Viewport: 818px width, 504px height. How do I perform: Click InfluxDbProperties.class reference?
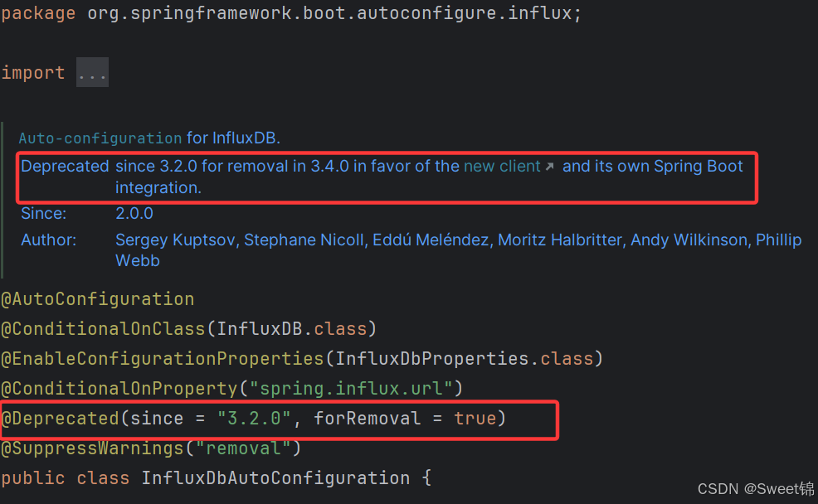coord(465,359)
